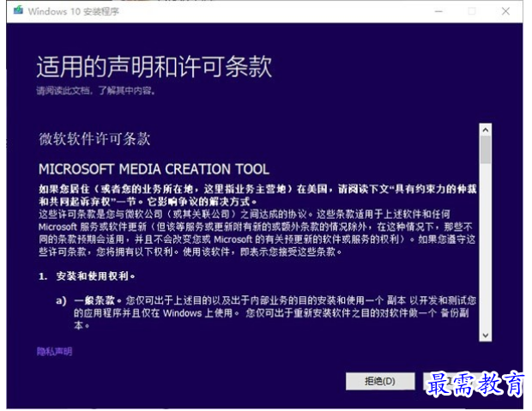Decline the license with the 拒绝(D) button

coord(380,381)
